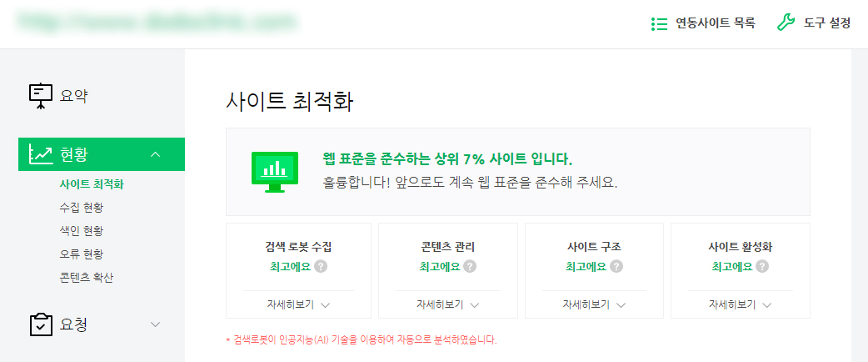868x362 pixels.
Task: Click the 현황 chart icon
Action: click(41, 154)
